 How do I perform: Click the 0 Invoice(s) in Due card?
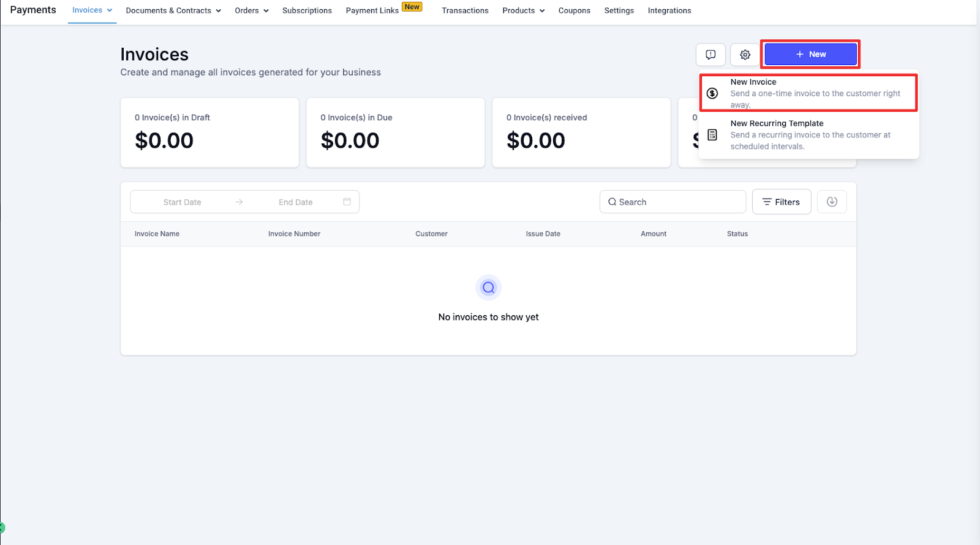pos(395,132)
